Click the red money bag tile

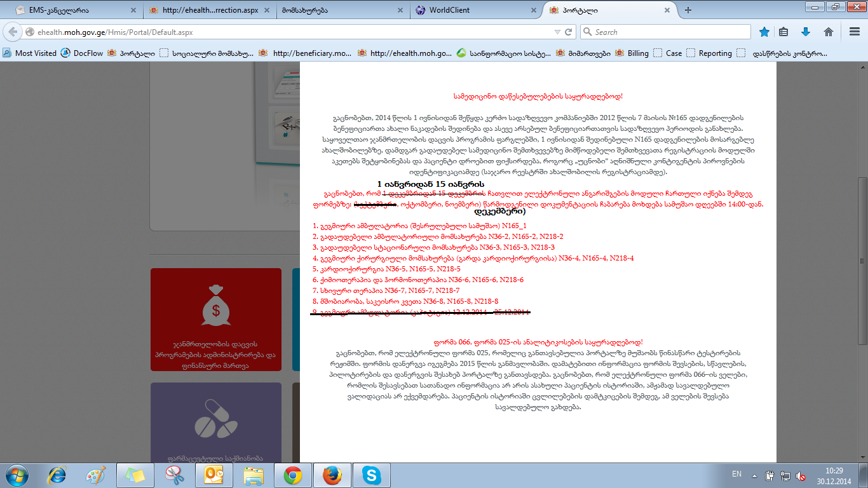[x=215, y=311]
